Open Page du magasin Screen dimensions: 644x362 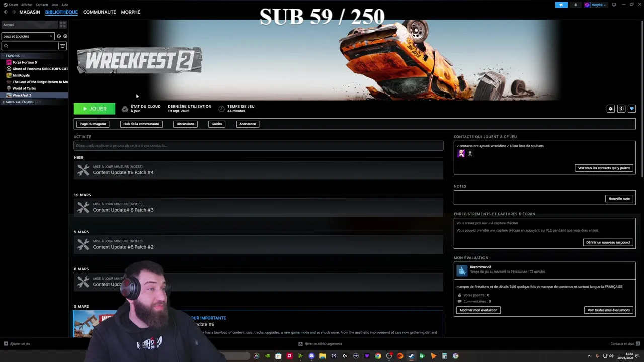tap(93, 124)
